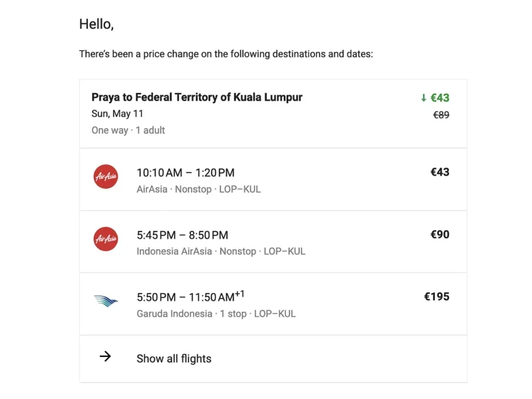Click the €43 AirAsia fare price
The height and width of the screenshot is (399, 532).
click(440, 172)
